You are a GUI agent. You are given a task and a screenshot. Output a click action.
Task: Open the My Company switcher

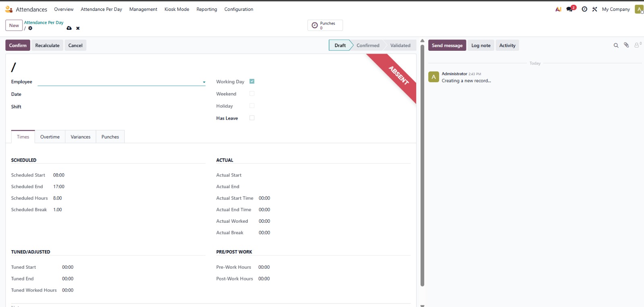tap(615, 9)
